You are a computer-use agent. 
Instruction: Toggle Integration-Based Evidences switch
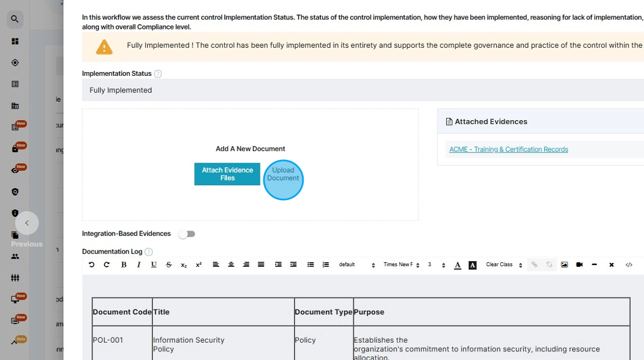[x=187, y=234]
